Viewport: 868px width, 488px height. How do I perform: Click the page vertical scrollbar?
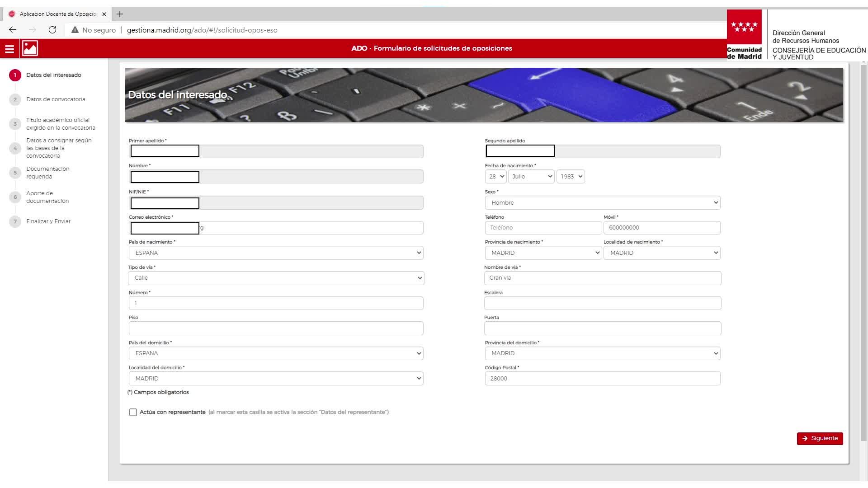pos(863,253)
